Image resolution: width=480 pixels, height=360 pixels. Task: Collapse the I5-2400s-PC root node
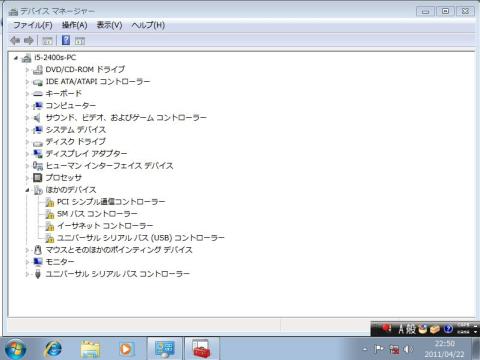[x=15, y=58]
